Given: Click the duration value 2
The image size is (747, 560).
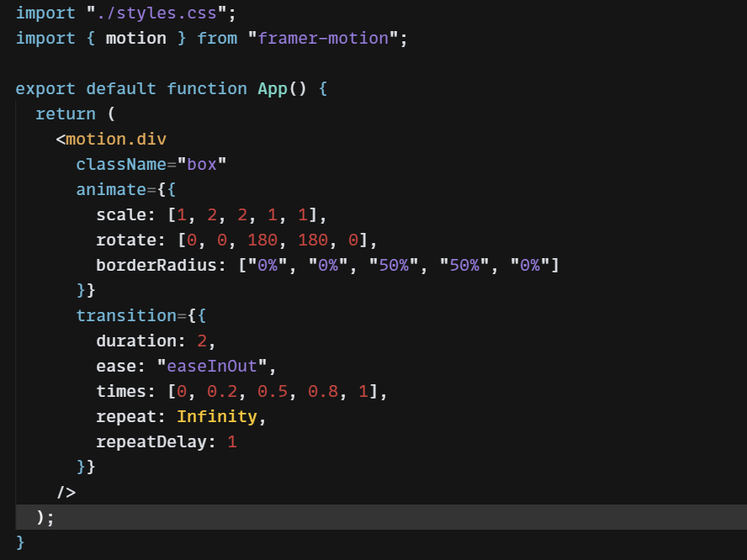Looking at the screenshot, I should tap(202, 341).
